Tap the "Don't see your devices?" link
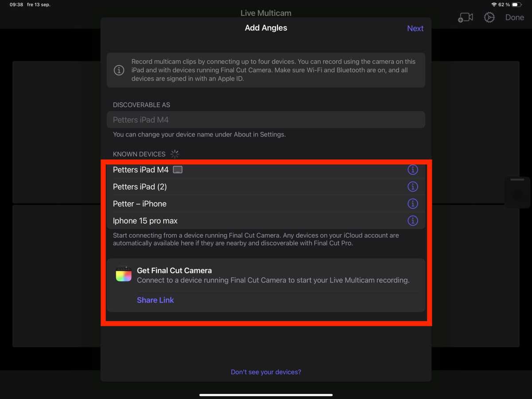532x399 pixels. pyautogui.click(x=266, y=372)
